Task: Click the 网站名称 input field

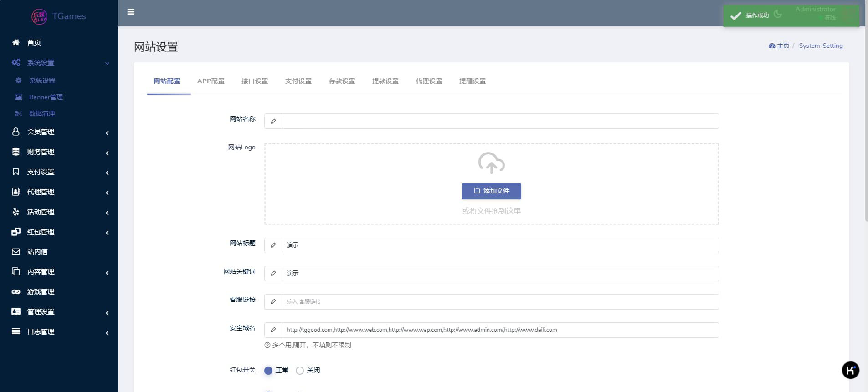Action: click(x=500, y=121)
